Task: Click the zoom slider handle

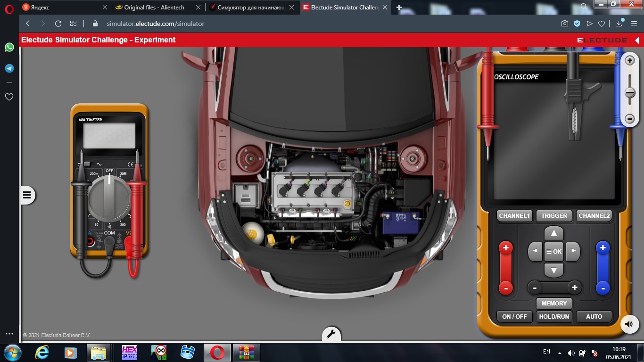Action: pos(630,92)
